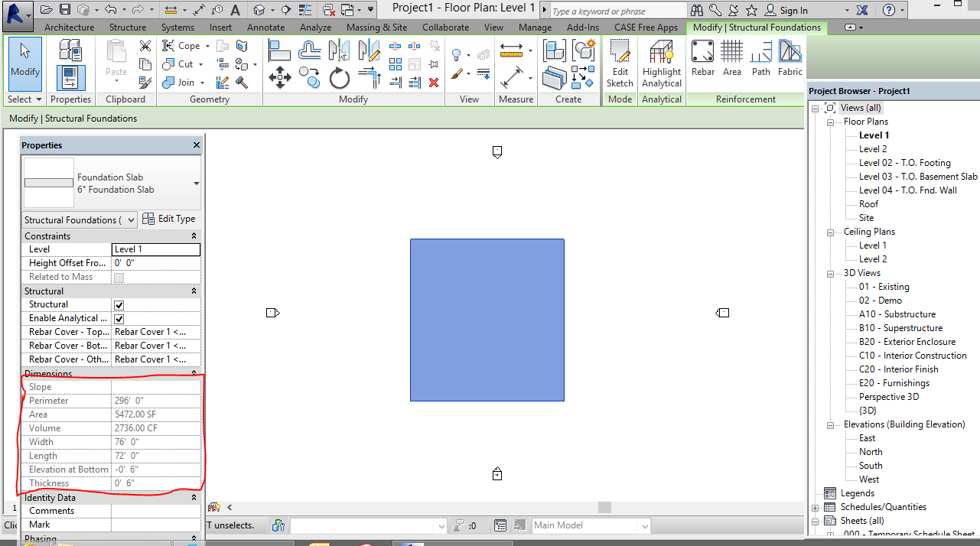Toggle the Properties palette button

point(70,79)
